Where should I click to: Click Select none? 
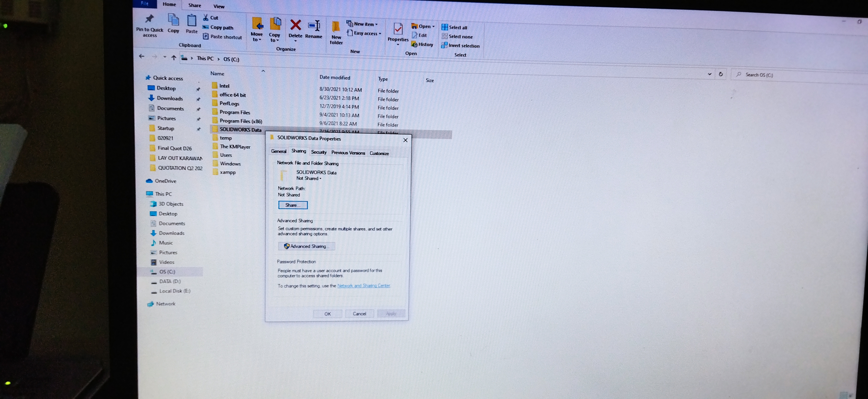pos(457,36)
